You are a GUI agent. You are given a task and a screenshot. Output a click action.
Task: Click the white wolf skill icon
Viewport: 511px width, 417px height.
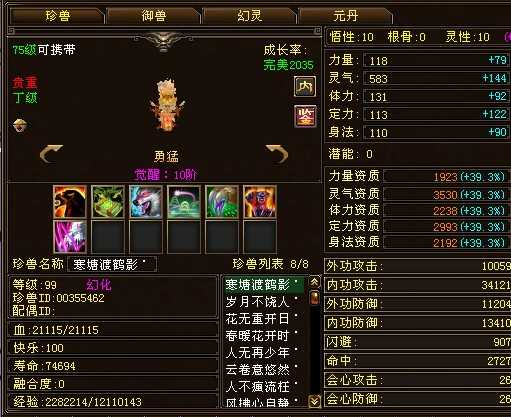[146, 202]
